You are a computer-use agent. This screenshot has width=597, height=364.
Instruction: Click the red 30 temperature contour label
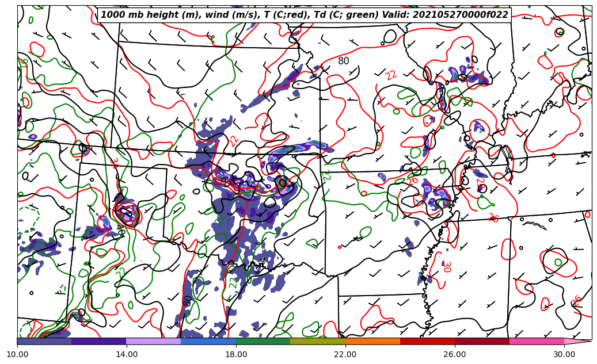pyautogui.click(x=446, y=266)
